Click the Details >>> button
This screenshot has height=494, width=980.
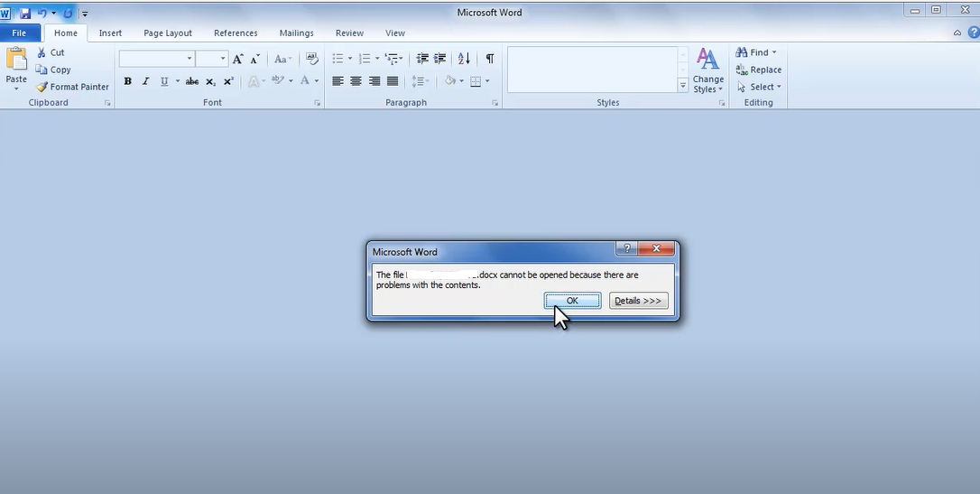point(638,301)
